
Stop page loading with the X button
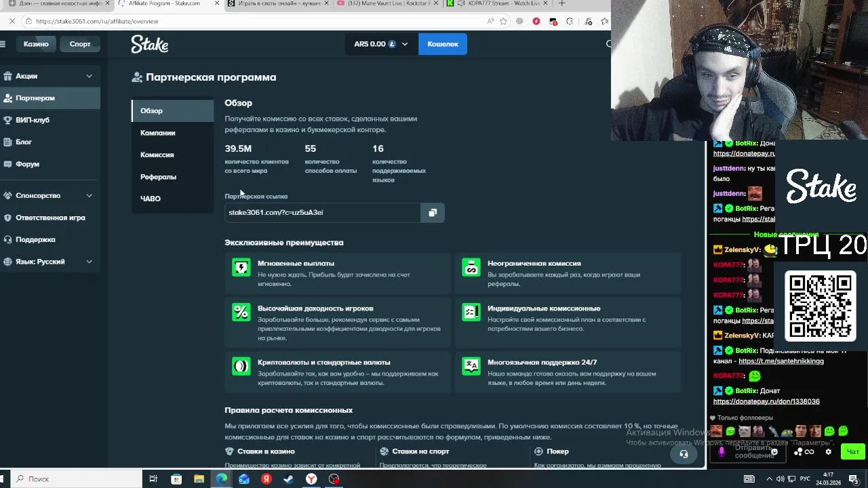(12, 21)
